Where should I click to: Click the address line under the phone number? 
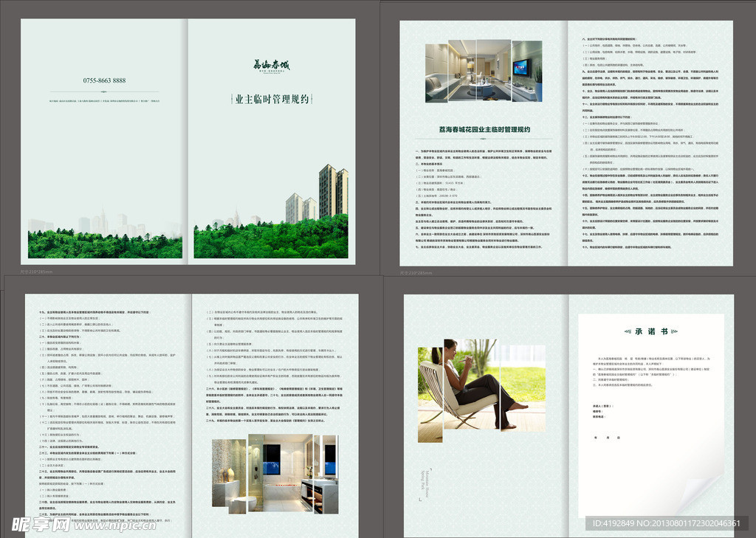click(x=104, y=101)
